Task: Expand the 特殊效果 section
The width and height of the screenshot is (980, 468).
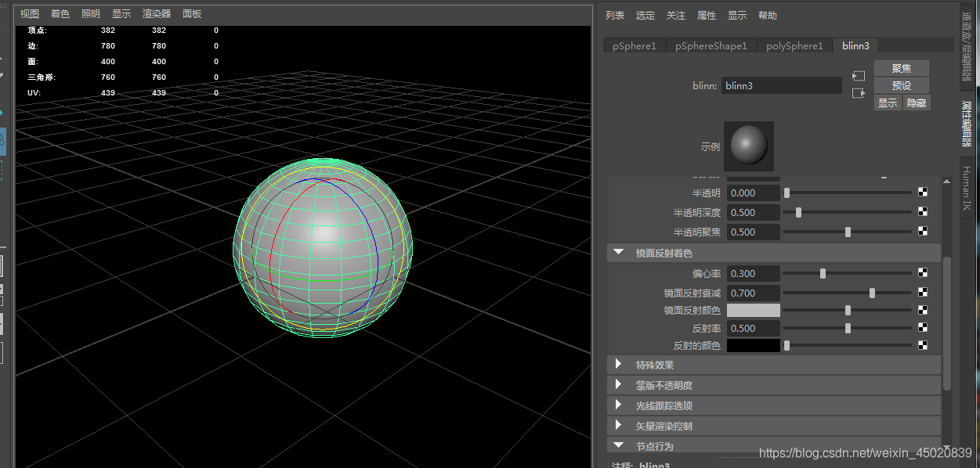Action: 619,365
